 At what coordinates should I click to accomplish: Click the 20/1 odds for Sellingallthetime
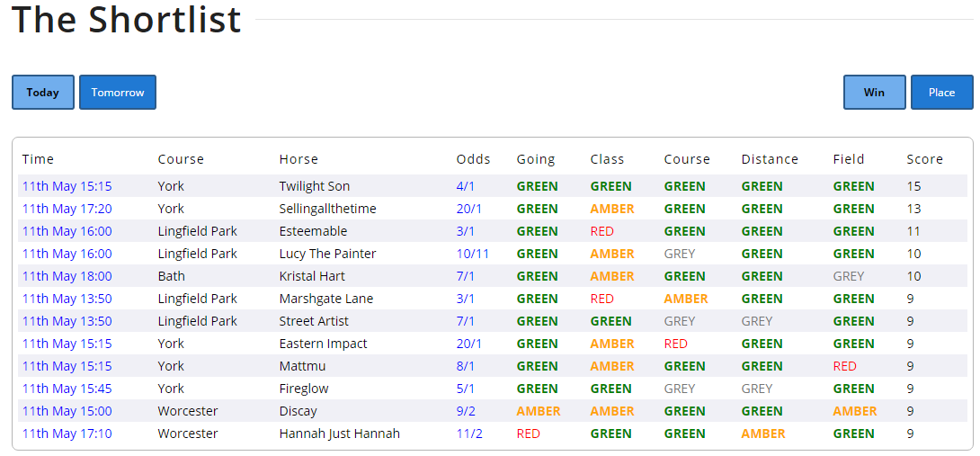(x=468, y=209)
